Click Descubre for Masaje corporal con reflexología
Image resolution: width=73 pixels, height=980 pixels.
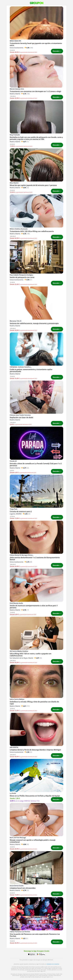coord(57,848)
